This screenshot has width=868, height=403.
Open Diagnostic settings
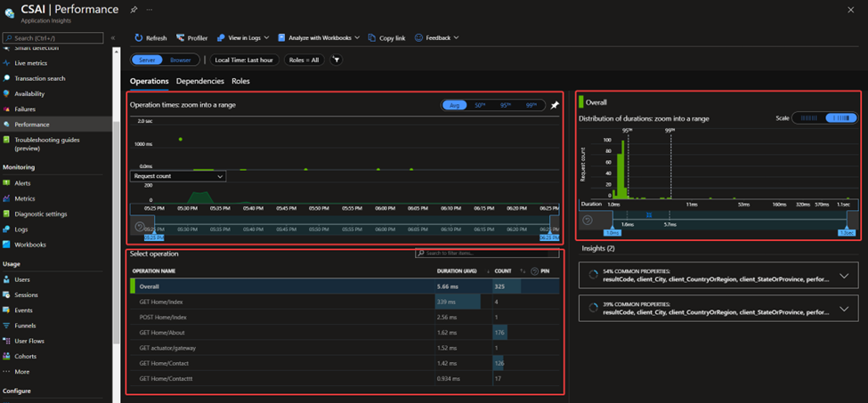(40, 214)
